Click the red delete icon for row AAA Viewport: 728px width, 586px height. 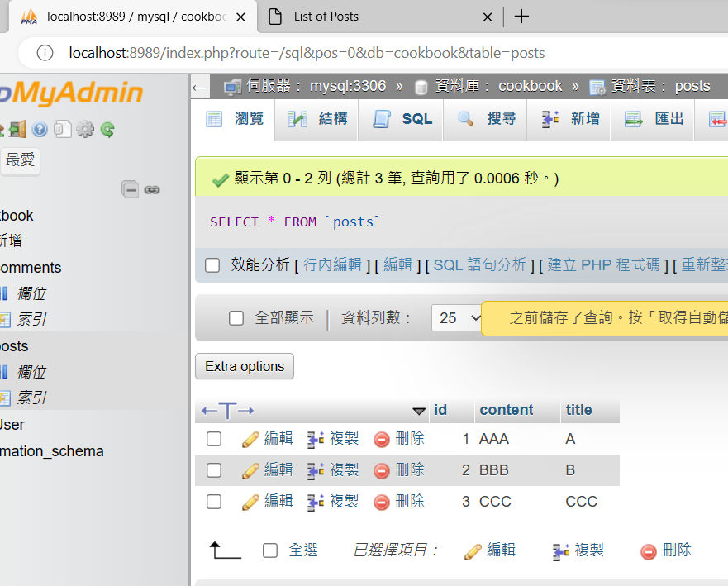coord(382,440)
